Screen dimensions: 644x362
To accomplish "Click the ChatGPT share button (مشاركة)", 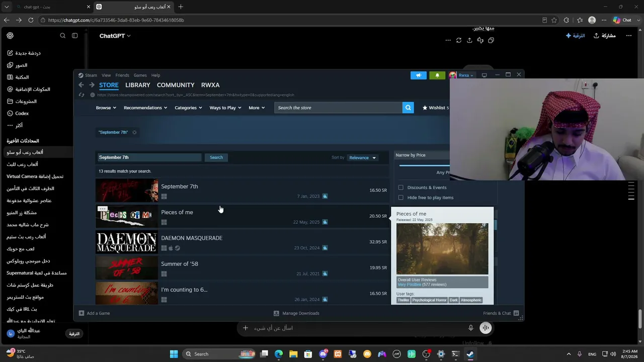I will click(x=604, y=36).
